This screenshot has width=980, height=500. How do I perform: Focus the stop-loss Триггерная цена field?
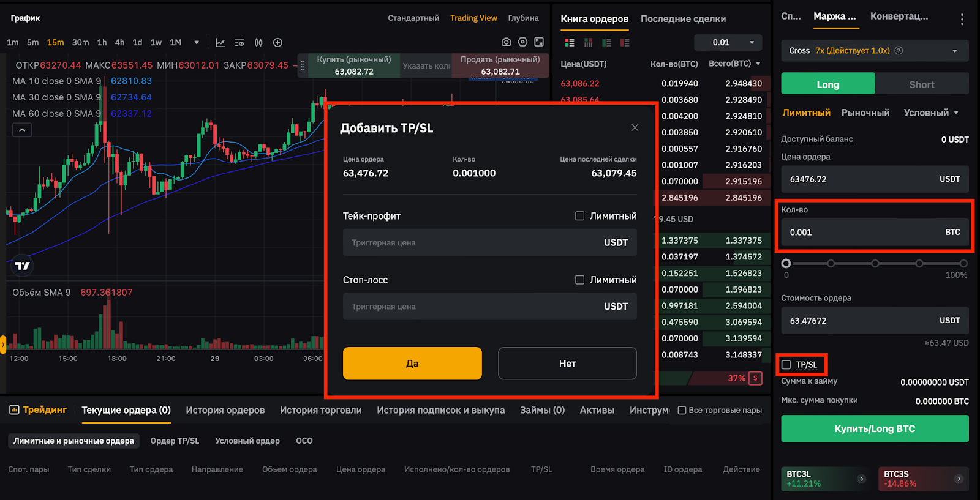(x=489, y=306)
